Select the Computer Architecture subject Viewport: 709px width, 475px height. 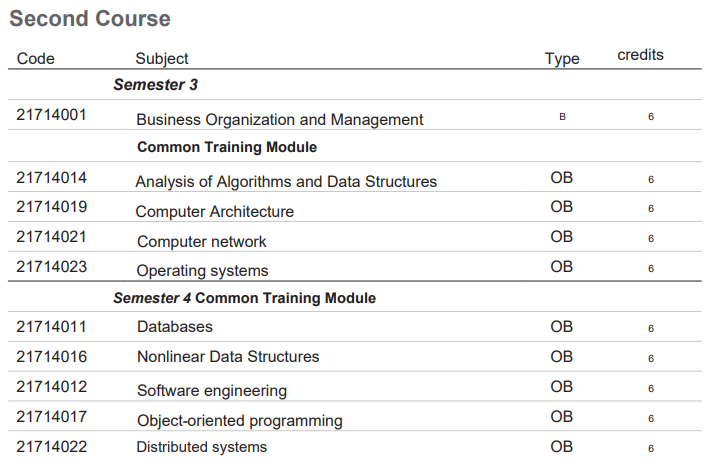click(215, 211)
